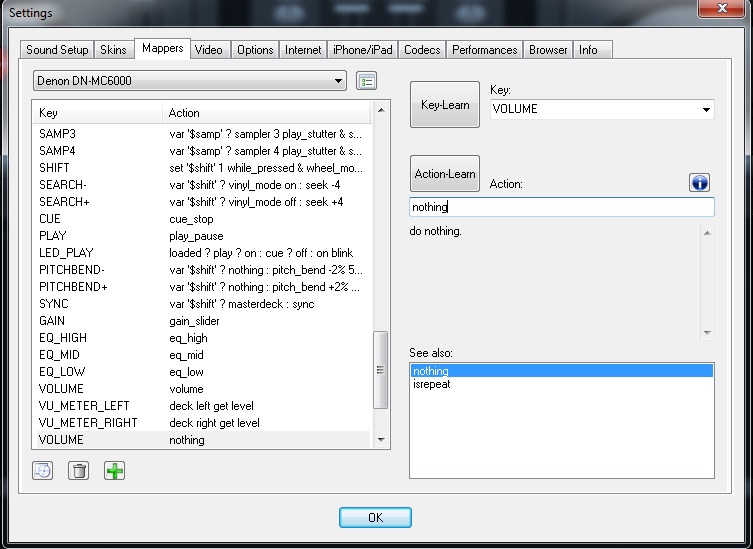Click the mapping list options icon beside device dropdown
753x549 pixels.
coord(366,81)
